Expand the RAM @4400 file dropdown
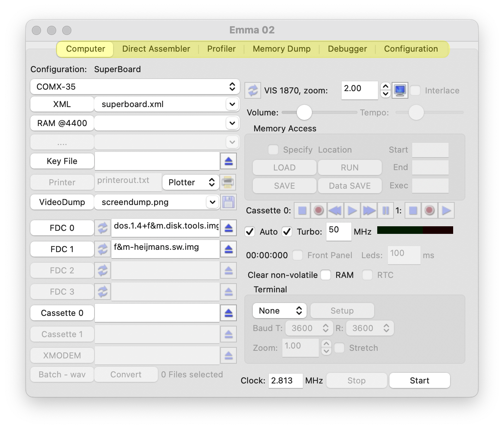Viewport: 504px width, 429px height. point(232,123)
